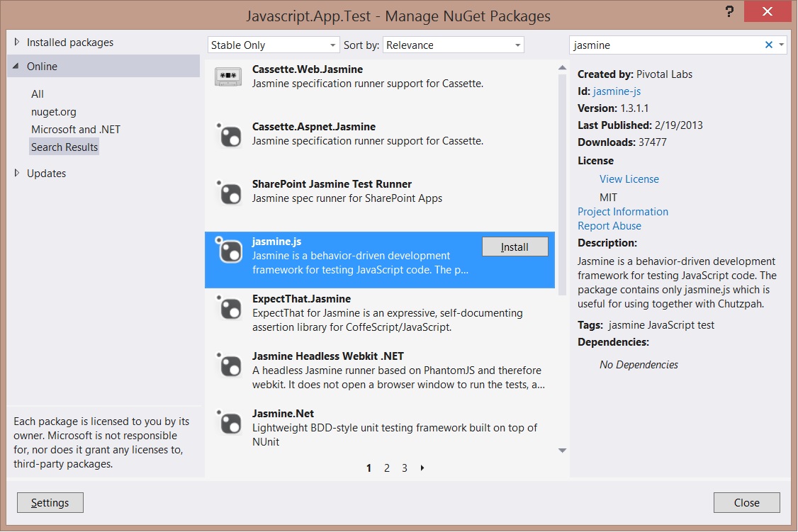
Task: Expand the Installed packages node
Action: (x=17, y=43)
